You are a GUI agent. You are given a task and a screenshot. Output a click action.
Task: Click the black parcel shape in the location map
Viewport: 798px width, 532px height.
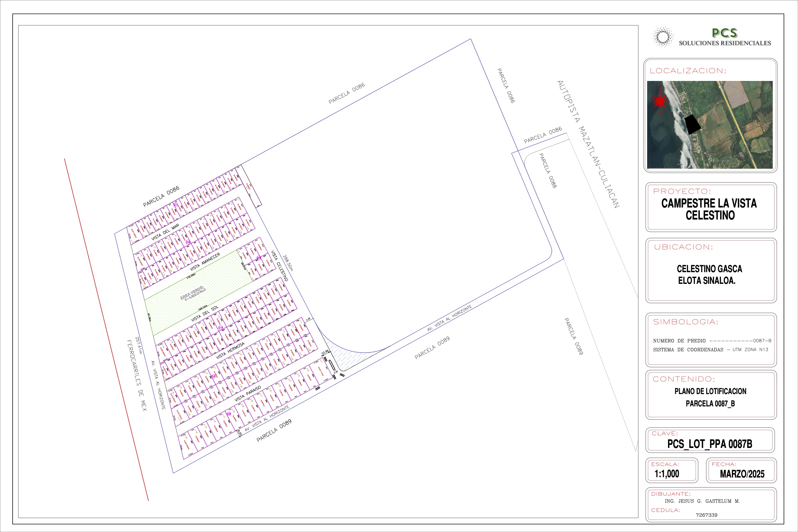pos(692,124)
